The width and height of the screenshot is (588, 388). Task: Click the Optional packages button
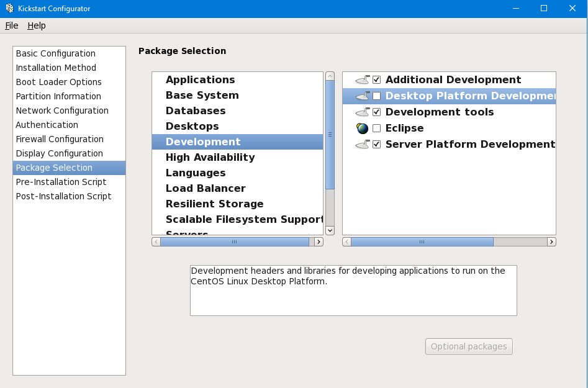point(469,346)
